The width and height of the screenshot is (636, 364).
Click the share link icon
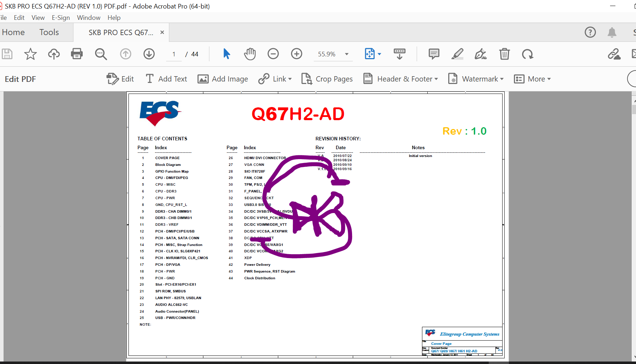click(x=614, y=54)
